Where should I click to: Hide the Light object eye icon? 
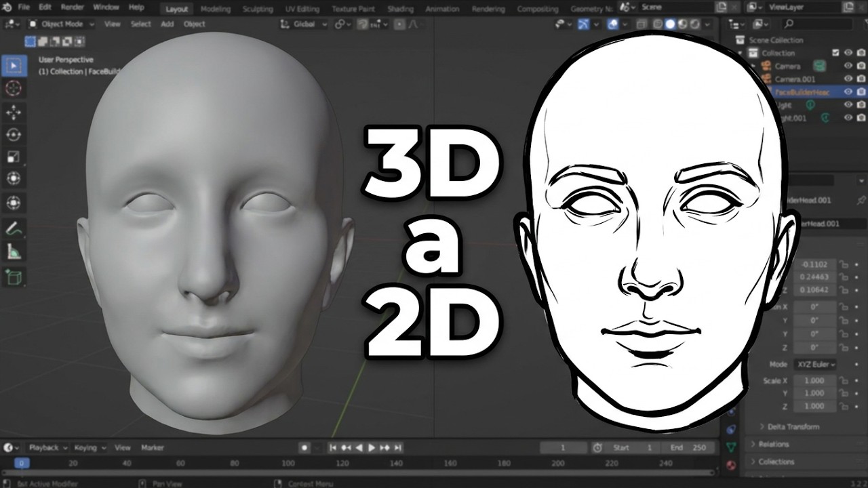pyautogui.click(x=848, y=104)
